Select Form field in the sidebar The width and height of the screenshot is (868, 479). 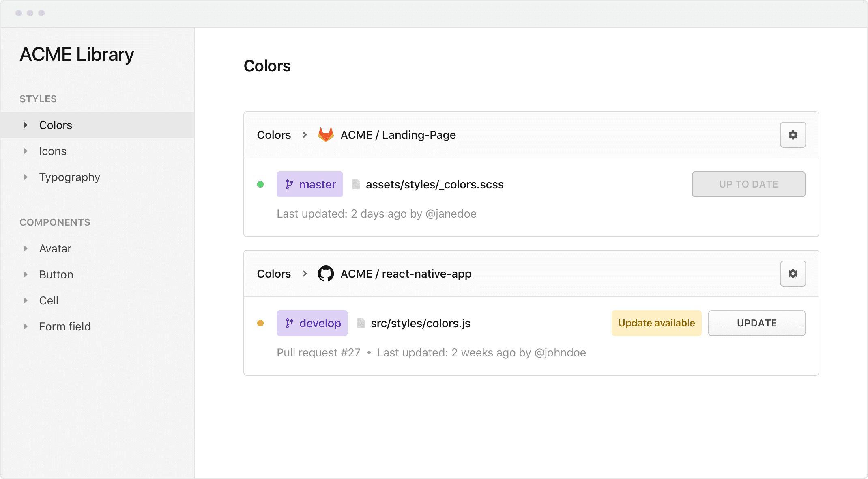coord(65,326)
